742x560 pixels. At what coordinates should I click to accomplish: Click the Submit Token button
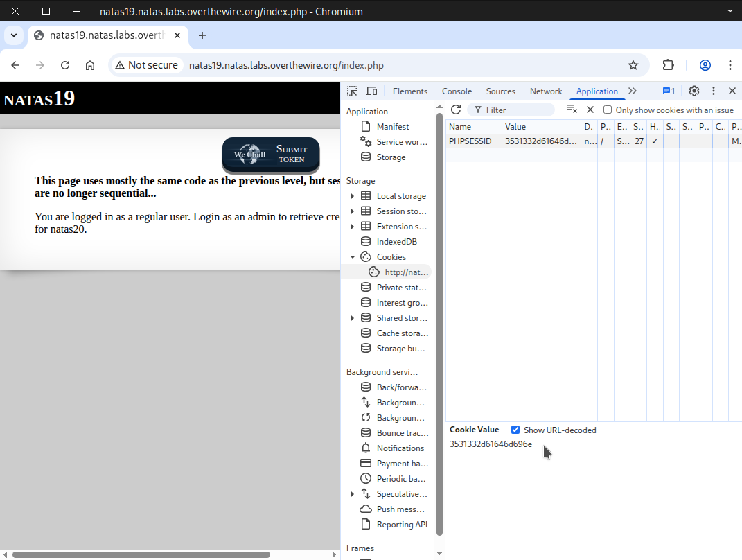(271, 155)
